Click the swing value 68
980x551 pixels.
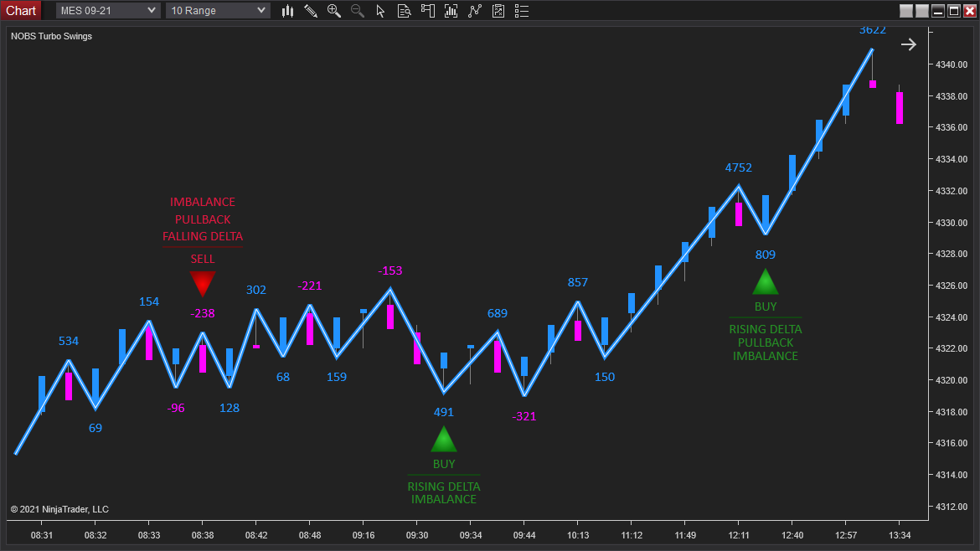click(x=283, y=377)
